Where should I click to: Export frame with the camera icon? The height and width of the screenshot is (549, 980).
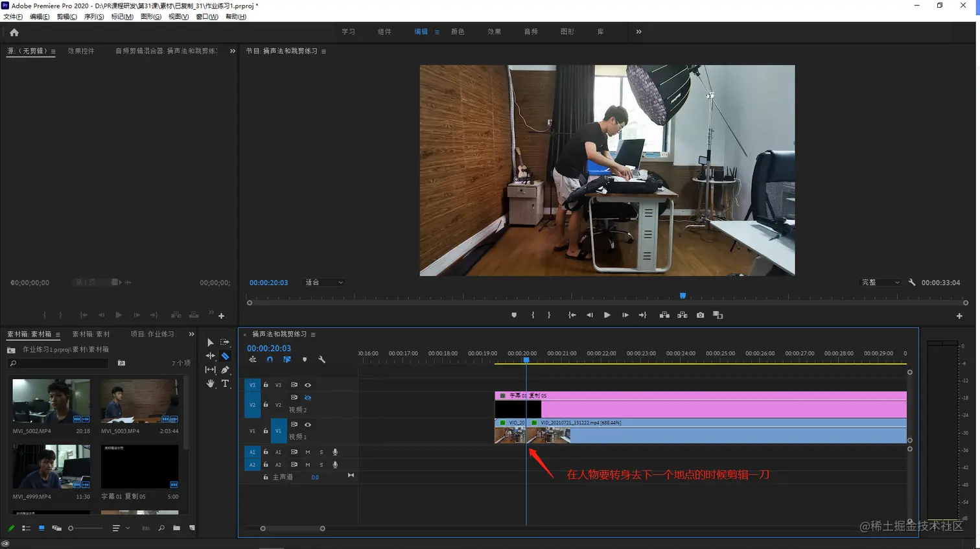point(700,315)
